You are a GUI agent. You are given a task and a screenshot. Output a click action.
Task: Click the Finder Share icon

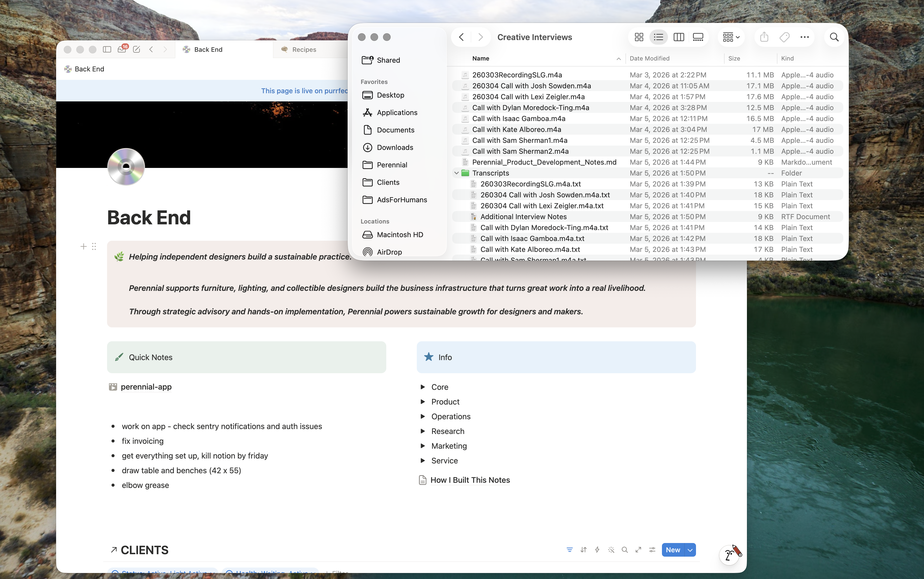(x=764, y=37)
